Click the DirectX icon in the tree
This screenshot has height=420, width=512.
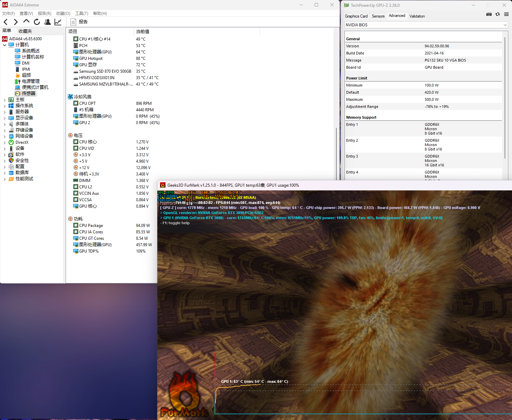[11, 142]
